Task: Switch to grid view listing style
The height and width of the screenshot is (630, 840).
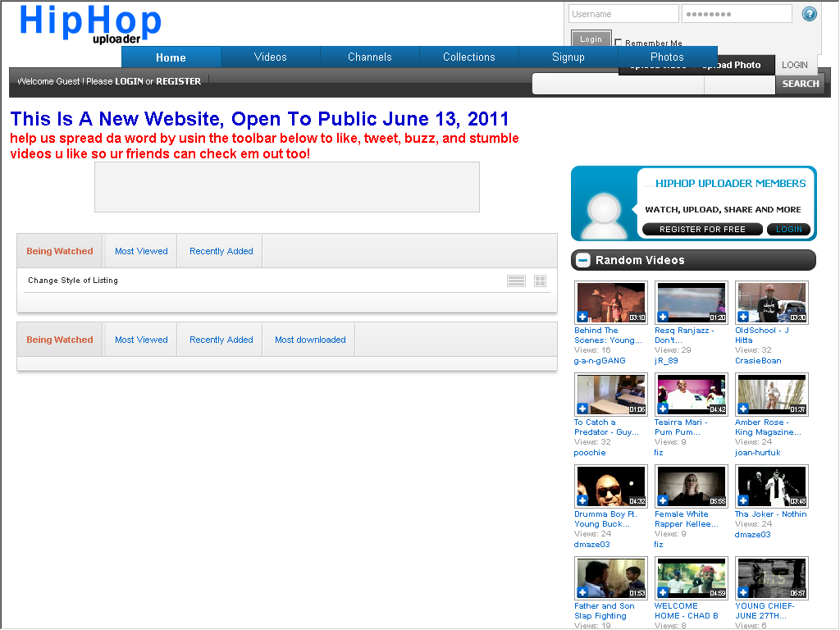Action: (x=540, y=281)
